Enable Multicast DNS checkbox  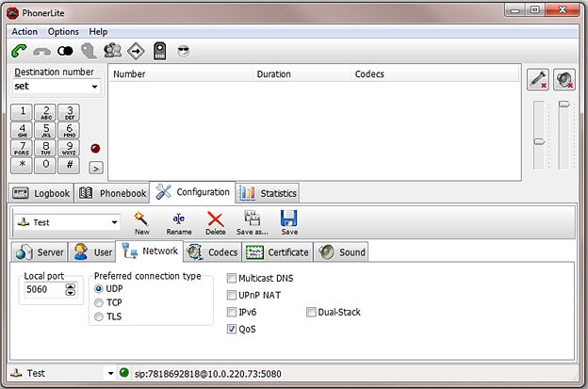232,278
